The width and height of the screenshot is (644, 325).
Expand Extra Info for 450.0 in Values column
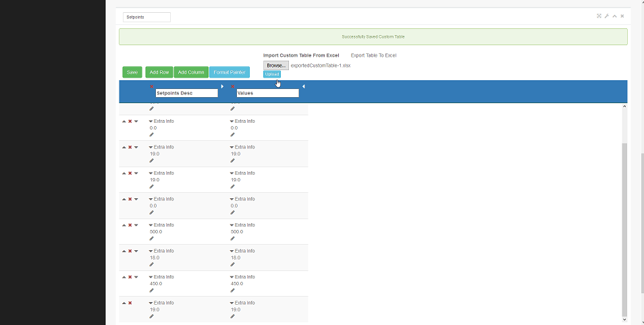click(232, 277)
